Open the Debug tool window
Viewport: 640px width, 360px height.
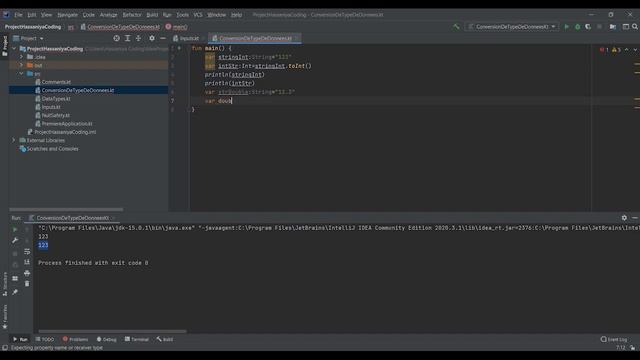click(x=107, y=339)
